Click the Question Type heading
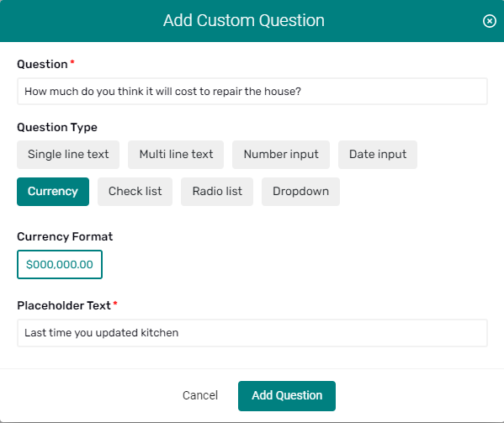 (57, 128)
